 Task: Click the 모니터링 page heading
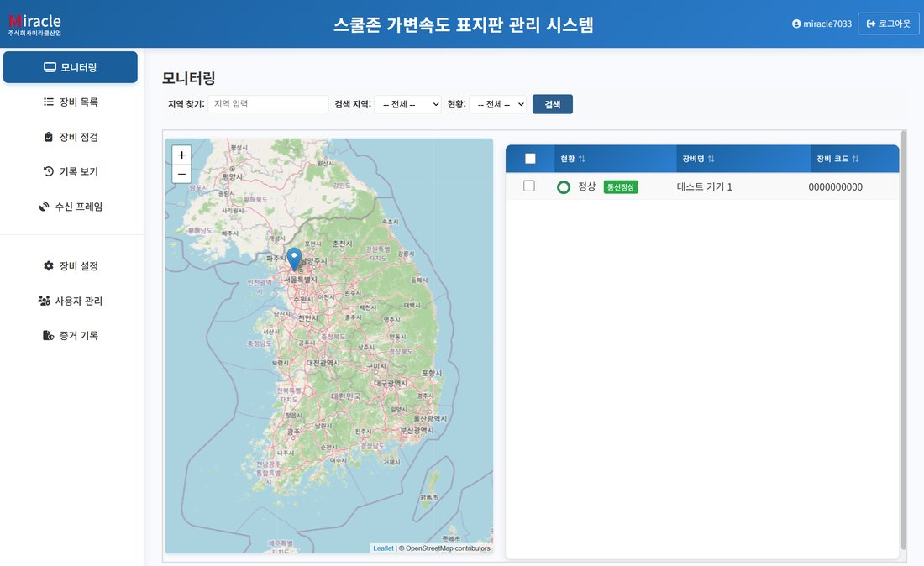(188, 78)
